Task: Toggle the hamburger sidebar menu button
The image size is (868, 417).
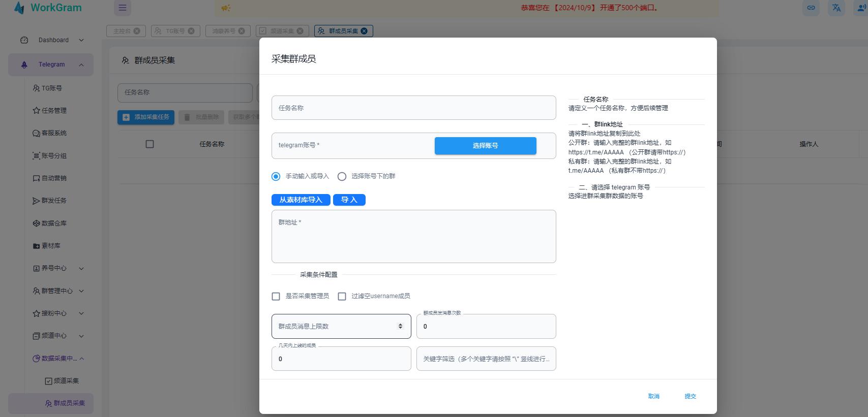Action: click(123, 8)
